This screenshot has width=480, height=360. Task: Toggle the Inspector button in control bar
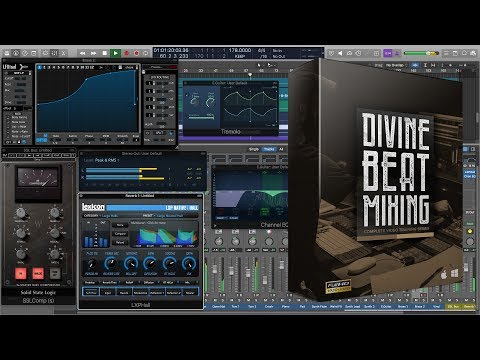(16, 53)
